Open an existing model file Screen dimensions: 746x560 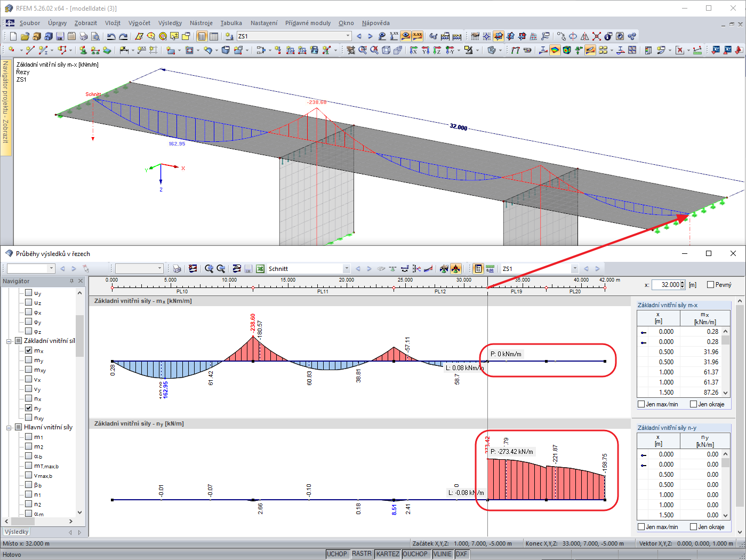25,36
